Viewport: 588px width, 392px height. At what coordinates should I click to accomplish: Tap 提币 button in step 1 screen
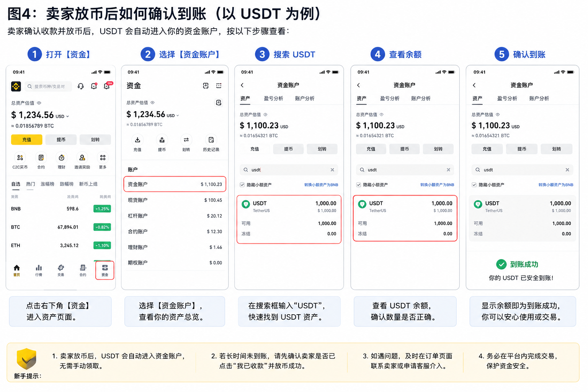[61, 140]
